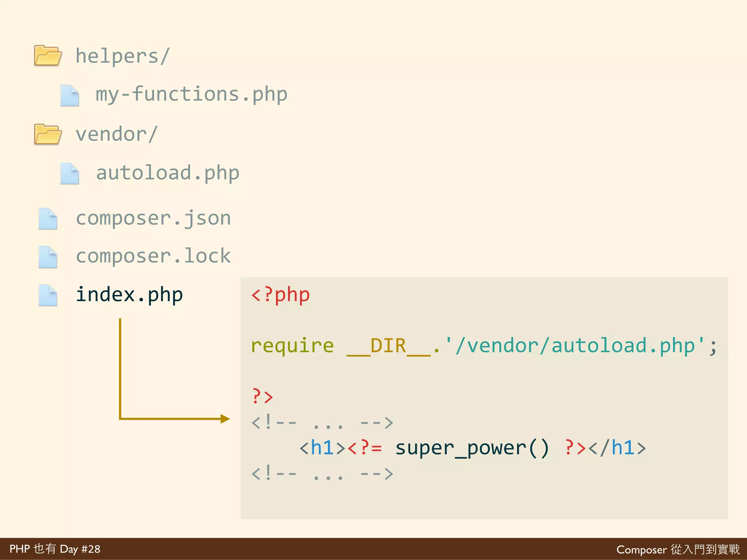
Task: Select the vendor/ folder name
Action: point(117,134)
